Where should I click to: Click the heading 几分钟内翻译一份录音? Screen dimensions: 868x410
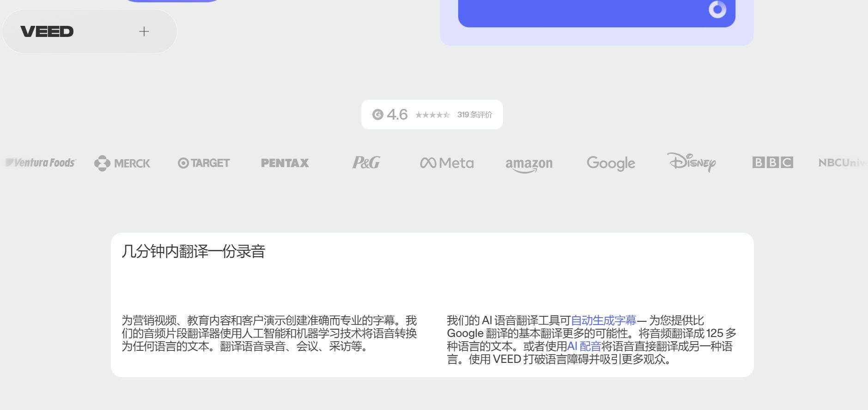pos(194,252)
